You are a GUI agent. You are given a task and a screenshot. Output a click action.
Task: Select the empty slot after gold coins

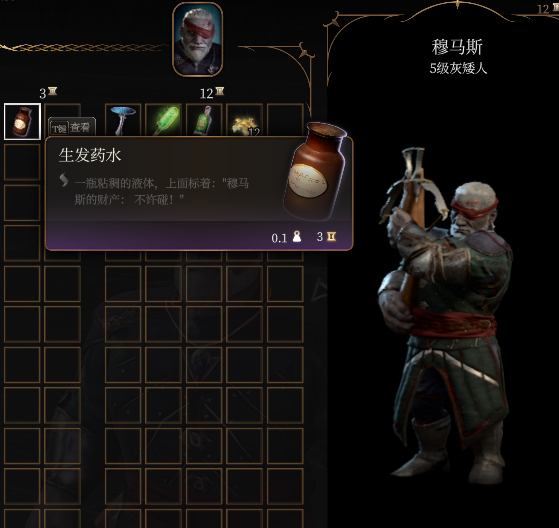(285, 120)
